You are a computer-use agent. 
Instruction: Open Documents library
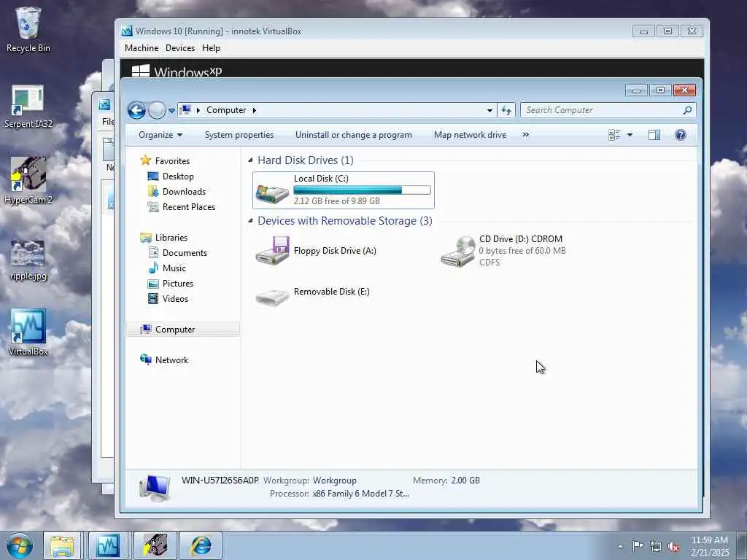point(178,252)
